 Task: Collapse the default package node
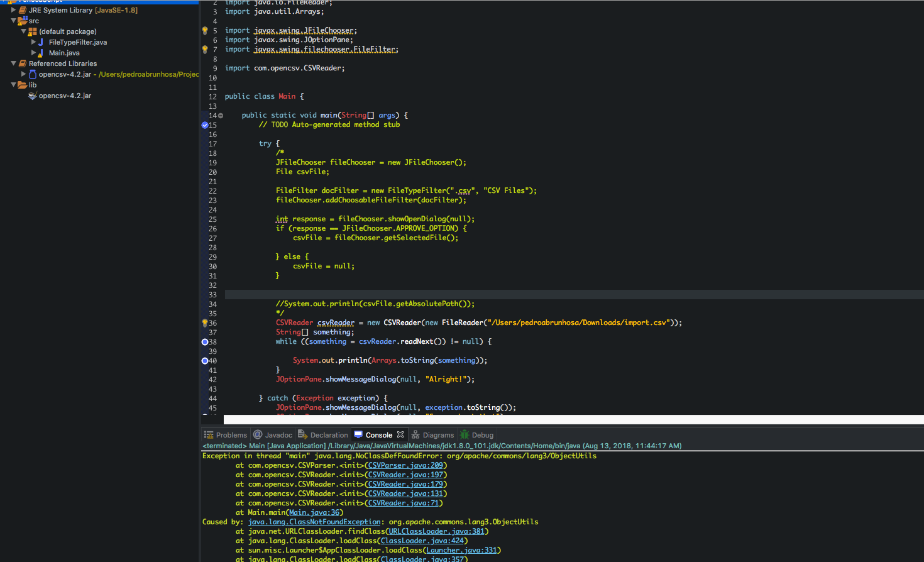point(24,31)
